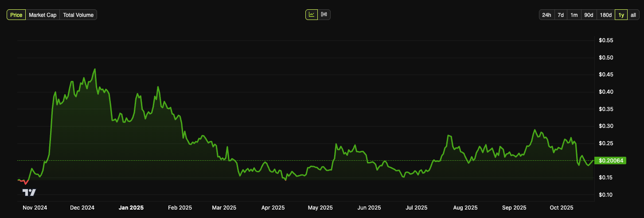The width and height of the screenshot is (644, 218).
Task: Open the TradingView logo link
Action: [29, 193]
